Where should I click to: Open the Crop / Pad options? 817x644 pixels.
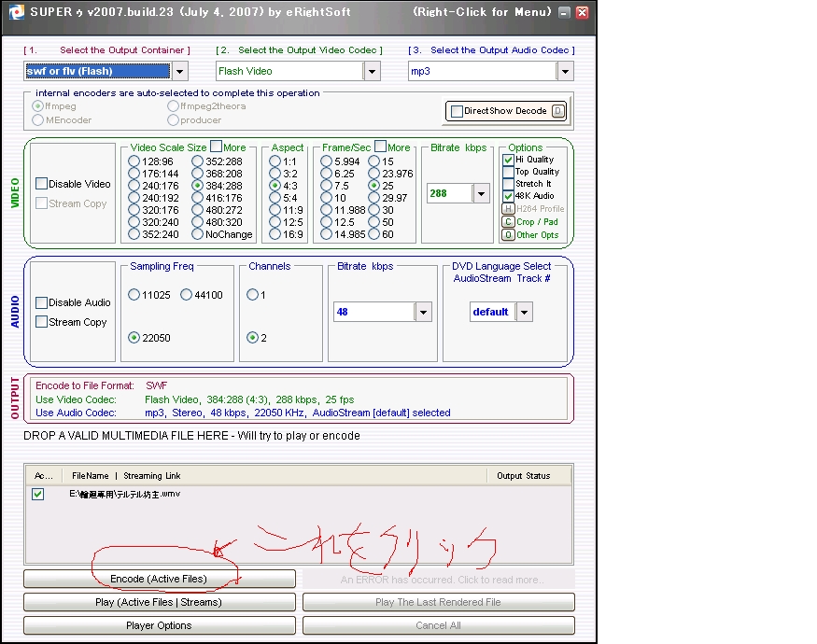point(508,222)
